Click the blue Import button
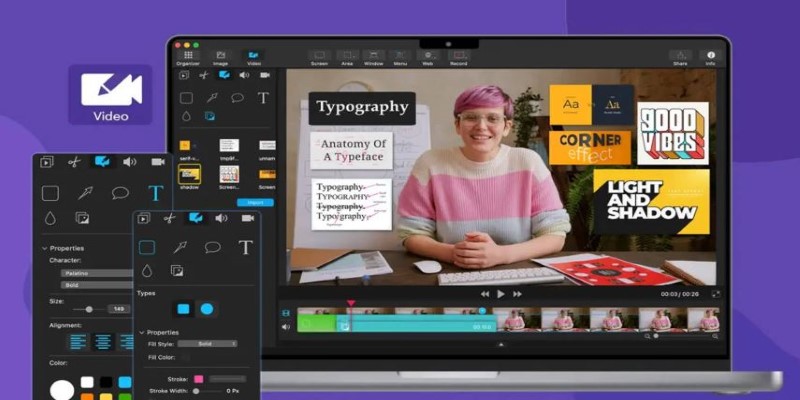 (x=255, y=202)
